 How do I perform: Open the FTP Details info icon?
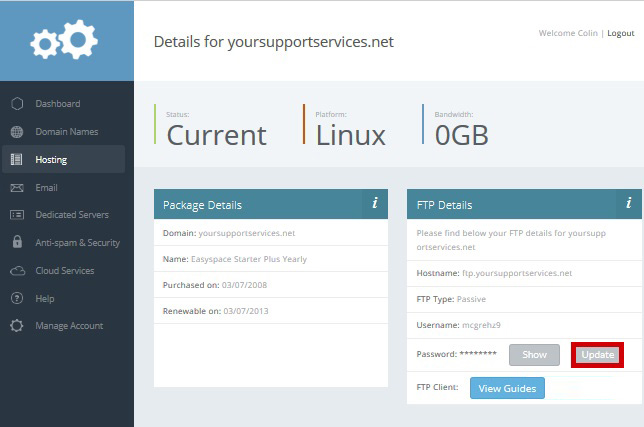click(x=629, y=203)
